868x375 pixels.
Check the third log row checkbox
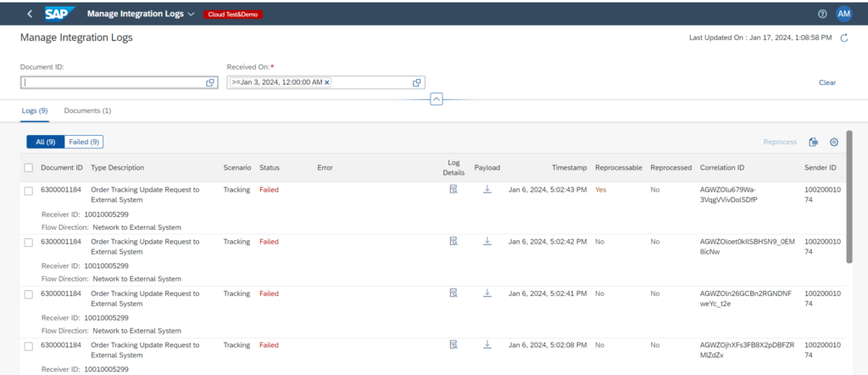tap(29, 294)
